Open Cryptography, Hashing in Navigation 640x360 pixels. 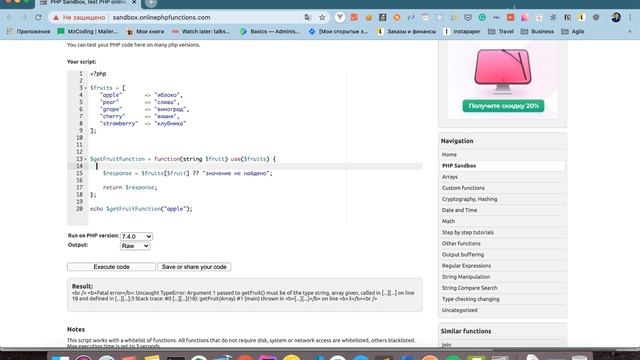pyautogui.click(x=469, y=199)
